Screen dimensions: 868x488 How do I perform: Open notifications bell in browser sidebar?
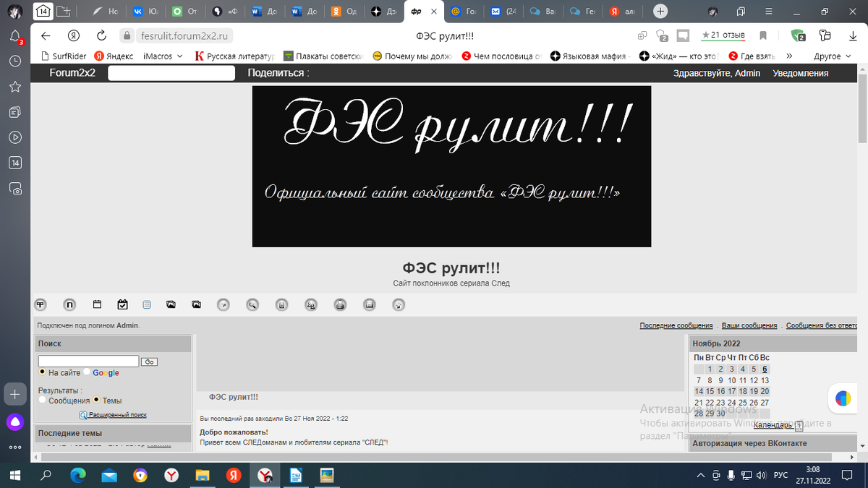[15, 36]
